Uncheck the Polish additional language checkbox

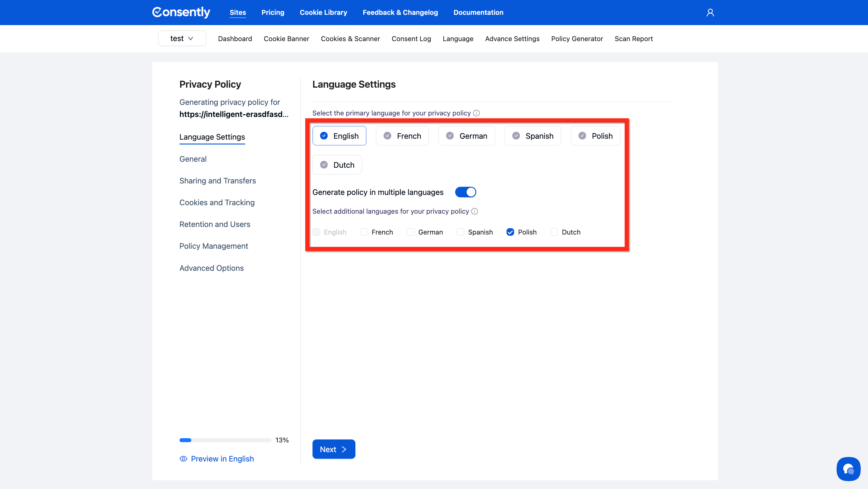click(x=510, y=232)
